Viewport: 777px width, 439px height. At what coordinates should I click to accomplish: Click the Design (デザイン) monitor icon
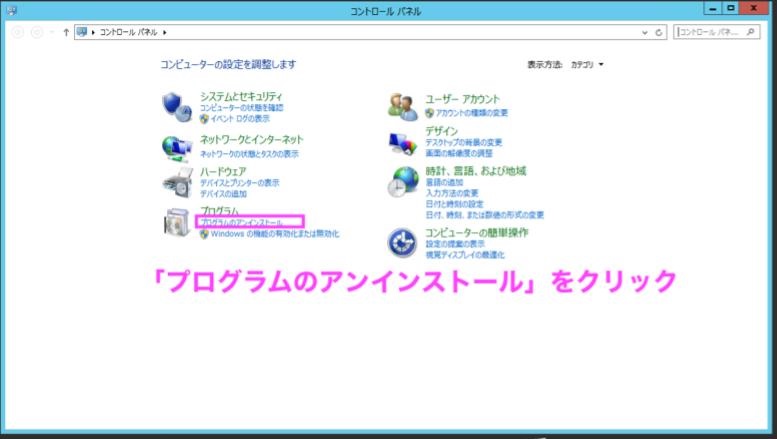coord(403,142)
